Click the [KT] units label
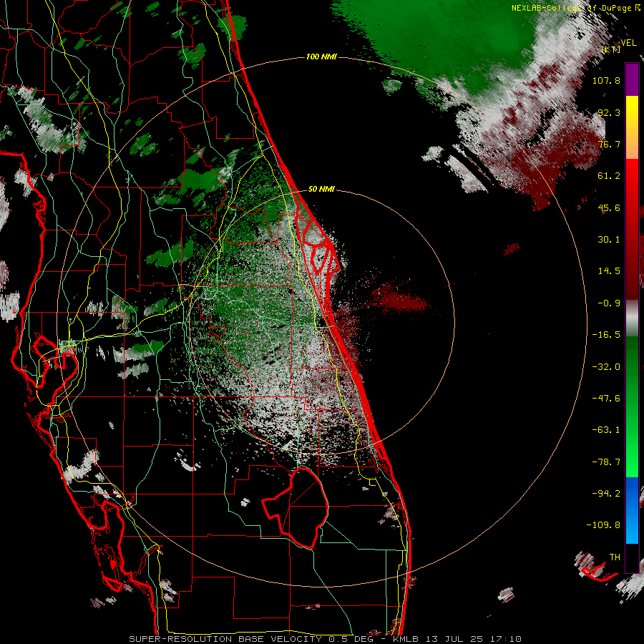The width and height of the screenshot is (644, 644). [x=611, y=49]
